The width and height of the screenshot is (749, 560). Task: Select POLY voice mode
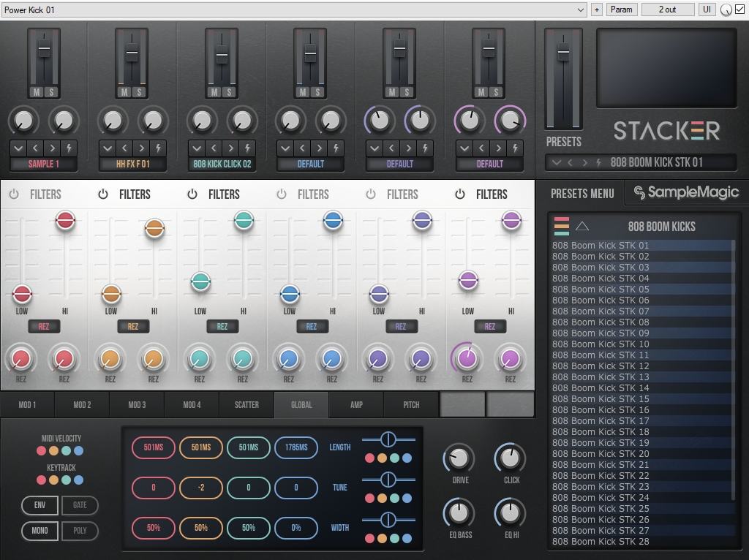click(80, 531)
